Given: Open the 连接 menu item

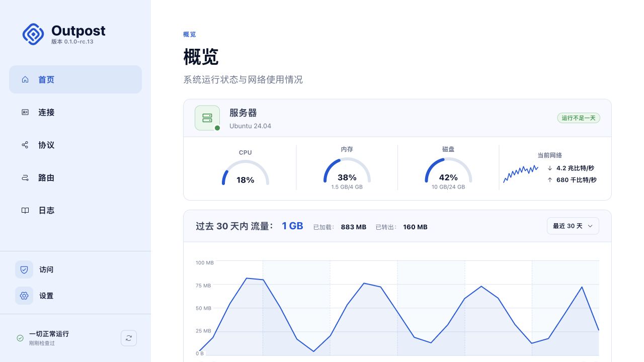Looking at the screenshot, I should point(75,112).
